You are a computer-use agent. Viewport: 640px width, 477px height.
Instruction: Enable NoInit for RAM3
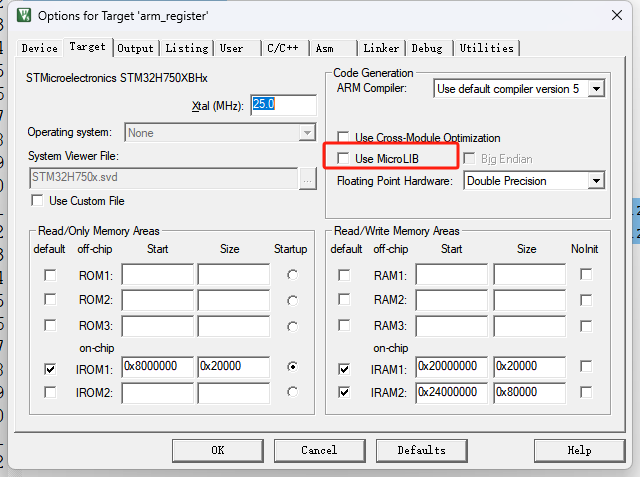(x=586, y=326)
